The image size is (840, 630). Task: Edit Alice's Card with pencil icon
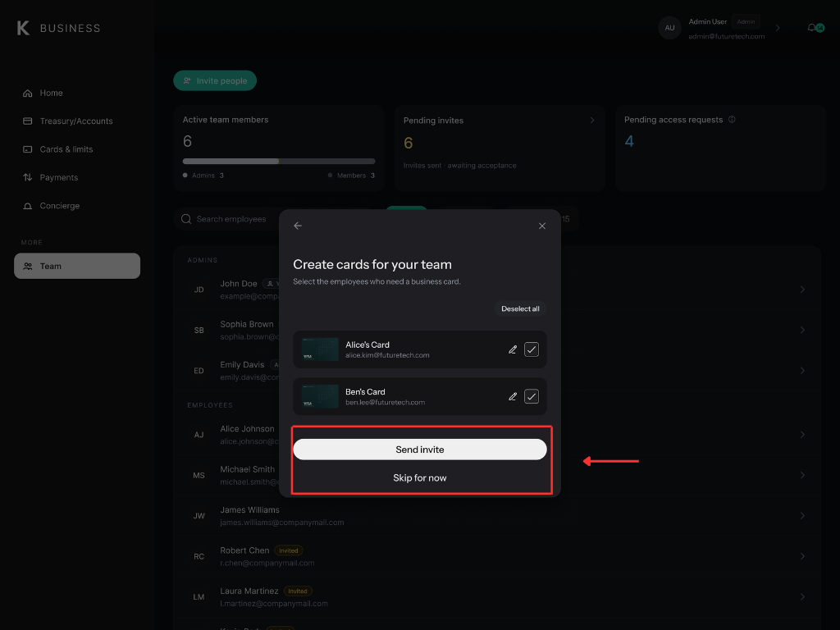(513, 349)
